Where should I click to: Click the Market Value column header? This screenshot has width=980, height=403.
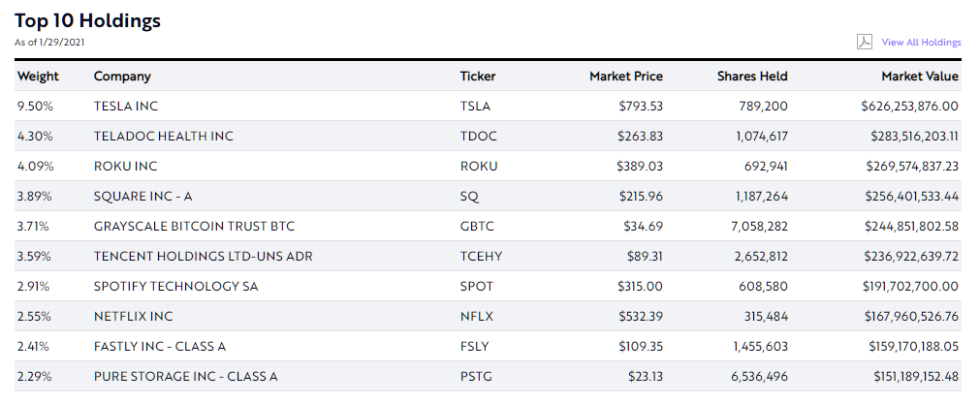click(919, 77)
